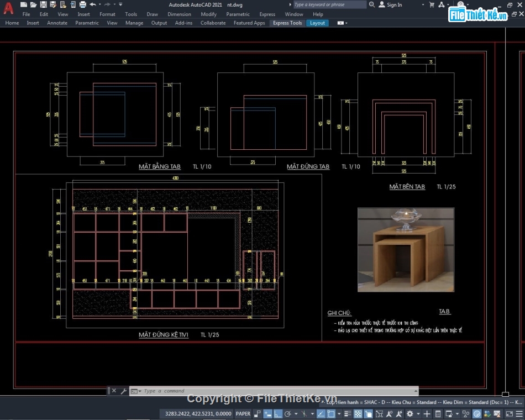Image resolution: width=525 pixels, height=420 pixels.
Task: Toggle 2D object snap in status bar
Action: 331,413
